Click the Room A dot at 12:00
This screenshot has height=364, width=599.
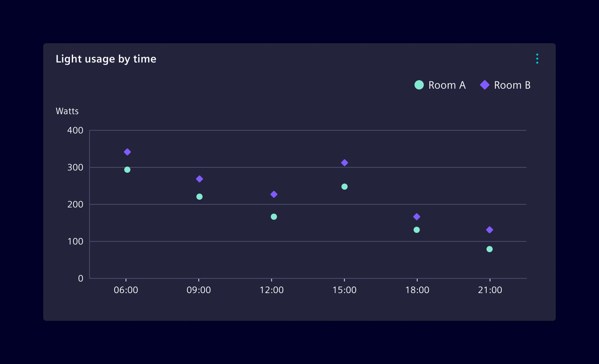coord(274,217)
